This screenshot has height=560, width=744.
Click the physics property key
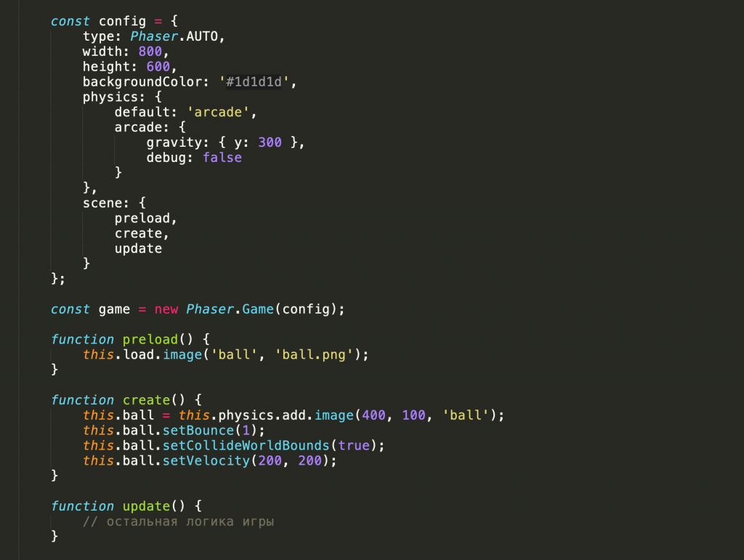110,97
